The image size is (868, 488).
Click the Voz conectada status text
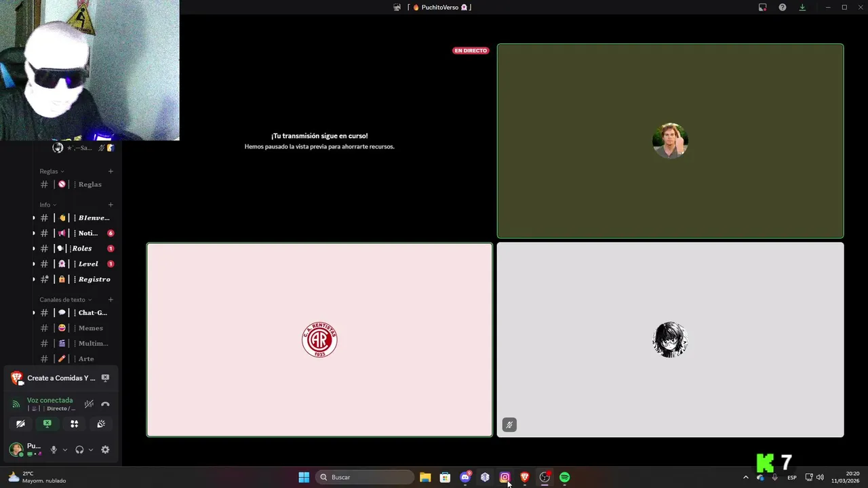pos(50,400)
